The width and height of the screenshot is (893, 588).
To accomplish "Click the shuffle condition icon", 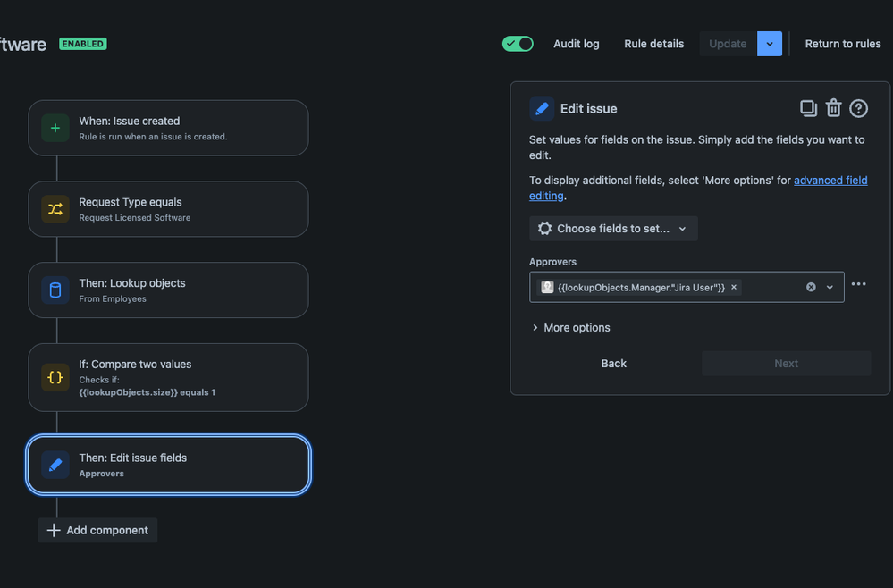I will tap(55, 209).
